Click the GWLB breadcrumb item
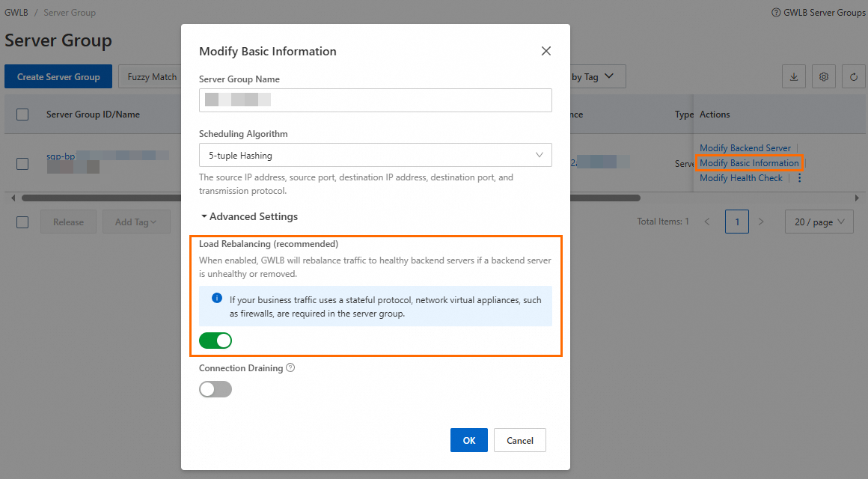 tap(15, 13)
